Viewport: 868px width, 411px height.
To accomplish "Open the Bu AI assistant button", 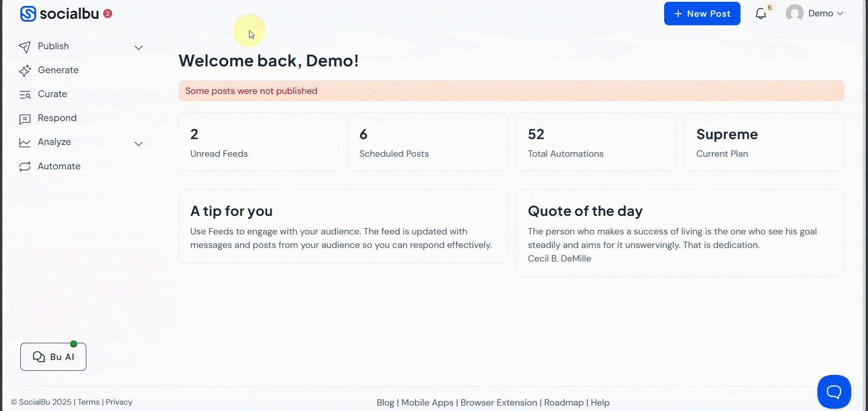I will tap(53, 357).
